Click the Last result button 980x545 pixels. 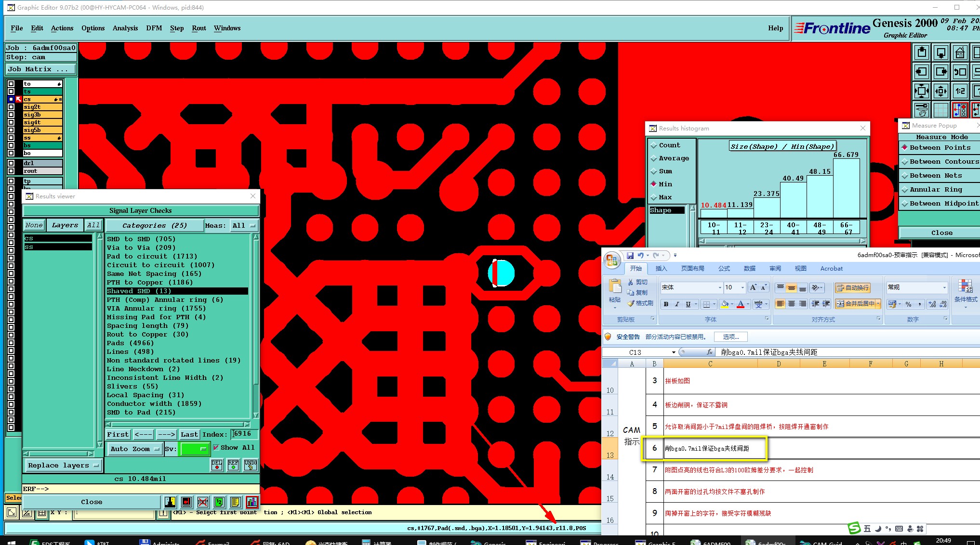tap(189, 434)
